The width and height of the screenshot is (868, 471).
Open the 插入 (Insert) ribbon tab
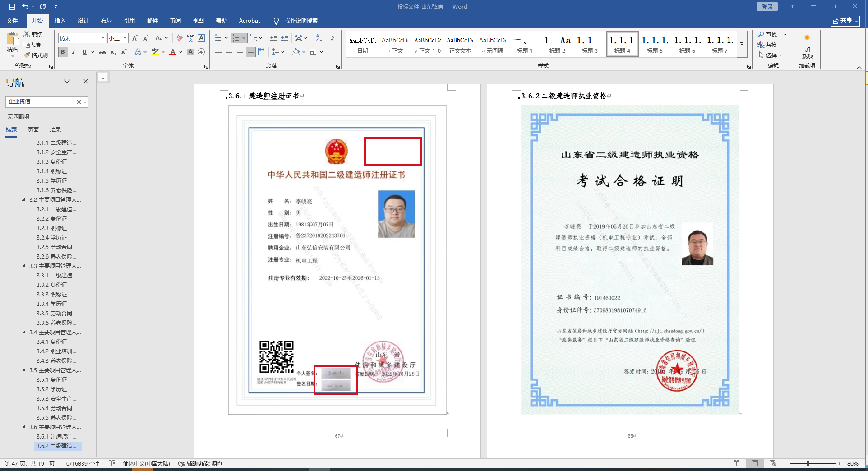60,21
